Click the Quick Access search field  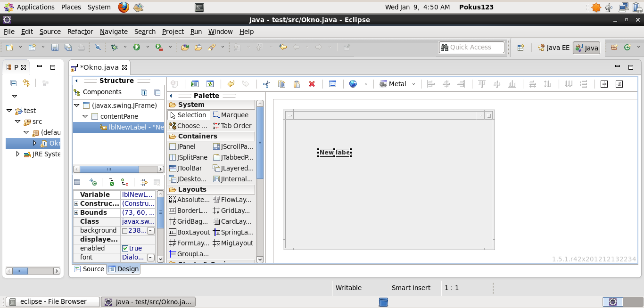[472, 47]
